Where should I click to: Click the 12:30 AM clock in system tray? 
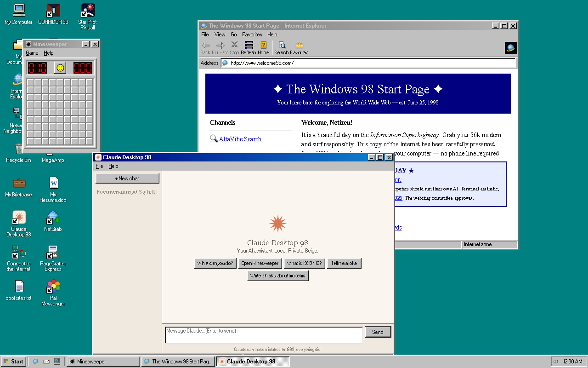(572, 362)
